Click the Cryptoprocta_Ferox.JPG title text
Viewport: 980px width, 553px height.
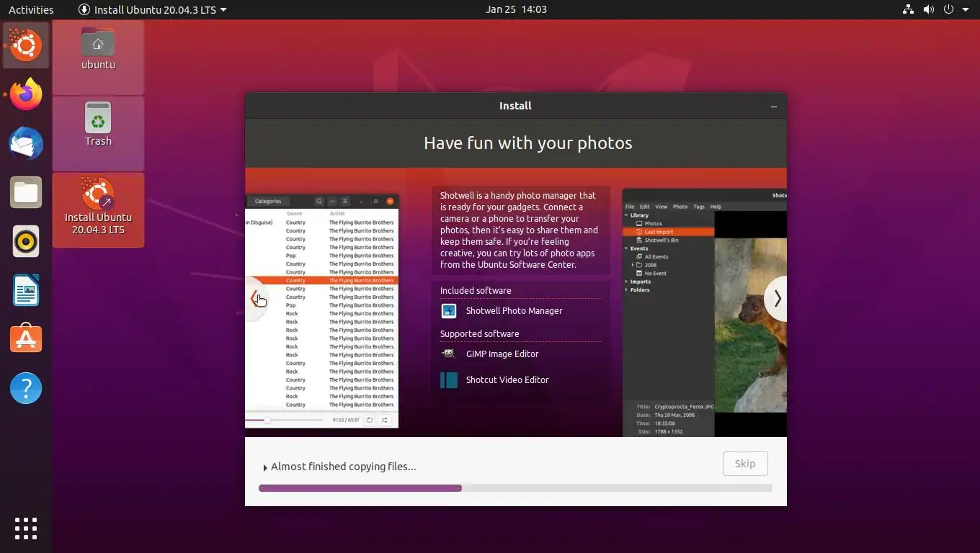pos(684,407)
